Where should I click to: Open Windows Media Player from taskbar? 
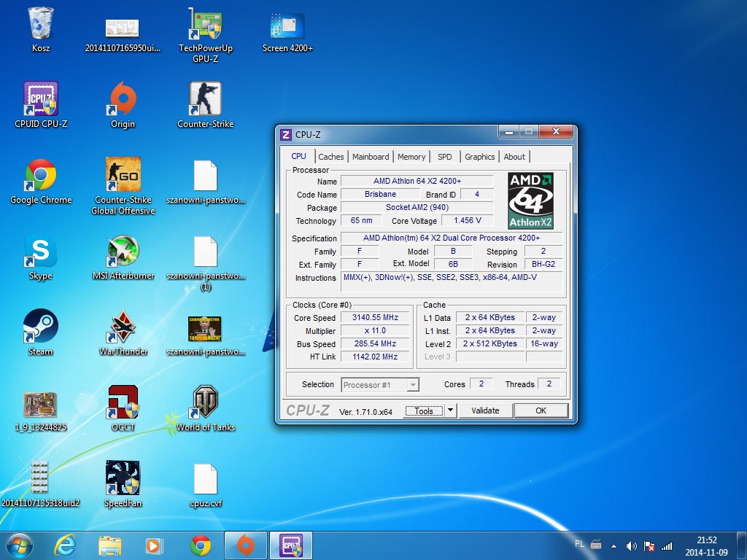pyautogui.click(x=154, y=545)
